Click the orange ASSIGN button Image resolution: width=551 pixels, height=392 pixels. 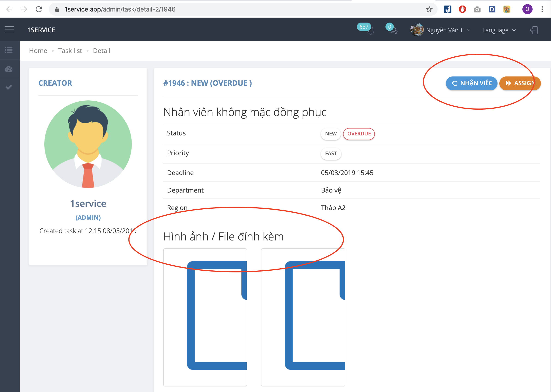tap(520, 83)
